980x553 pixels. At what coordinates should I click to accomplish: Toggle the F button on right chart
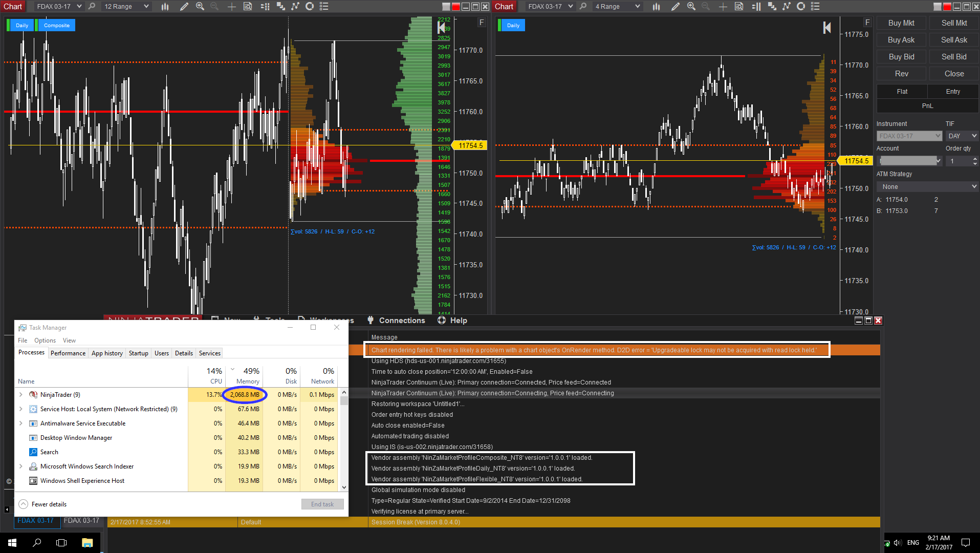tap(867, 23)
